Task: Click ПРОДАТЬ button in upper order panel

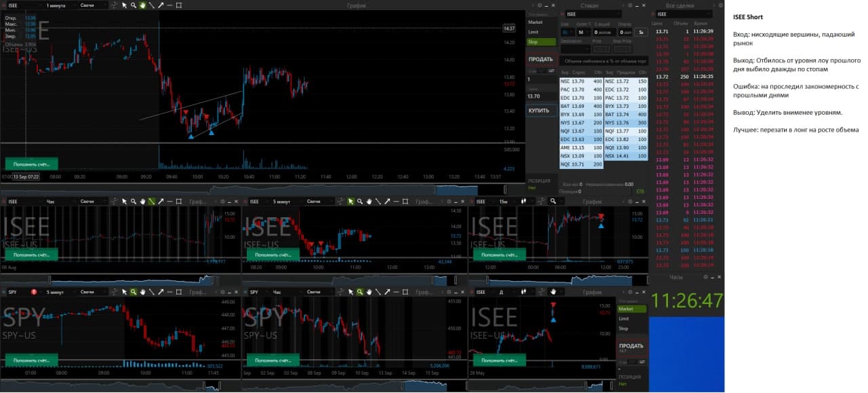Action: tap(540, 59)
